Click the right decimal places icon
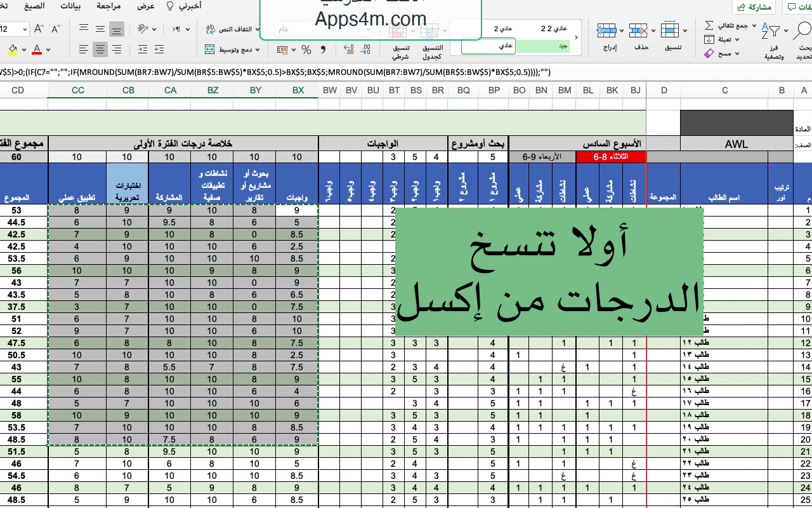812x508 pixels. point(366,49)
